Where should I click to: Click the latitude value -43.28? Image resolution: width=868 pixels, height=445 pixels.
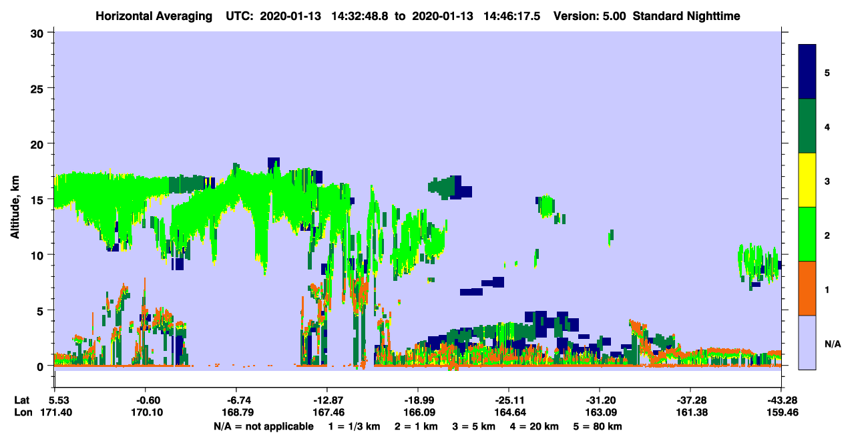[x=783, y=400]
